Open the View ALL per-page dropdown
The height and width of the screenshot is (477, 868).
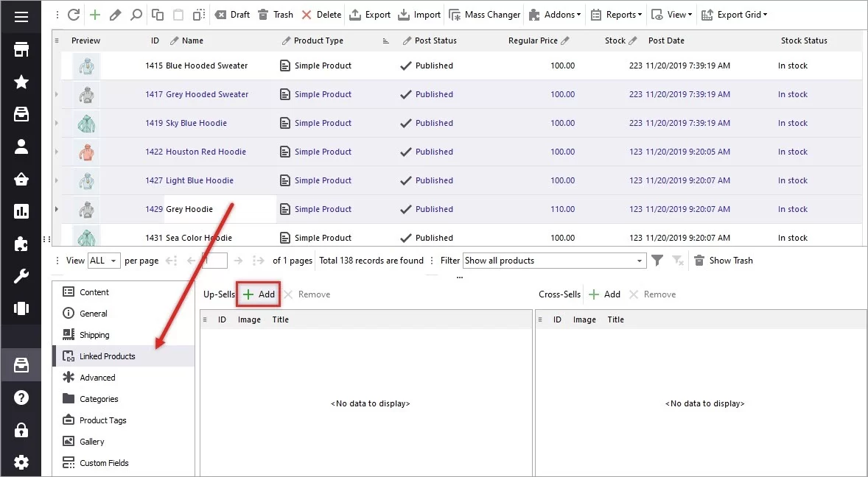click(x=103, y=260)
